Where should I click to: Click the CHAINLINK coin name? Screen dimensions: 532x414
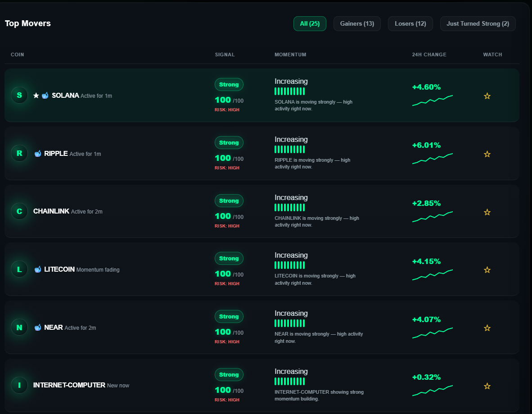click(51, 211)
